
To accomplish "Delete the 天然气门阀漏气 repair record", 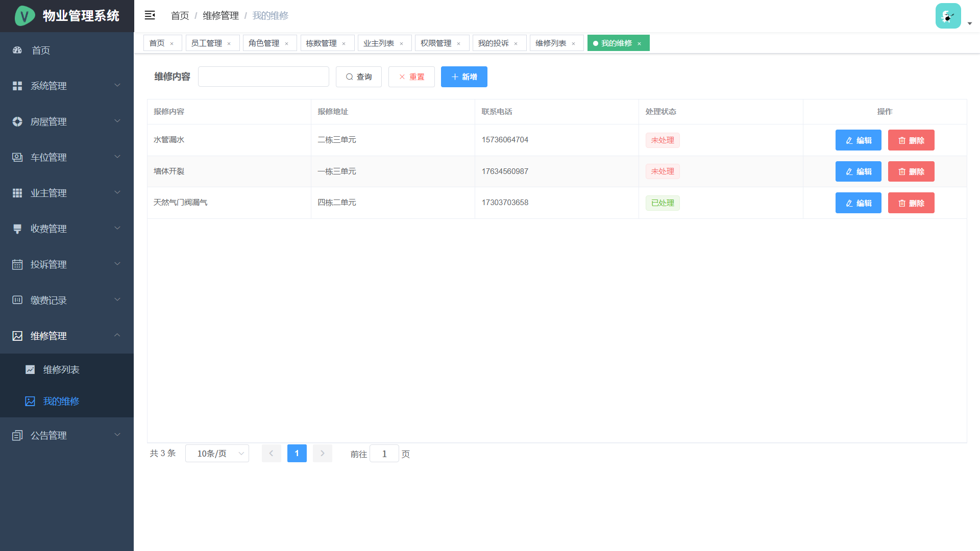I will point(911,203).
